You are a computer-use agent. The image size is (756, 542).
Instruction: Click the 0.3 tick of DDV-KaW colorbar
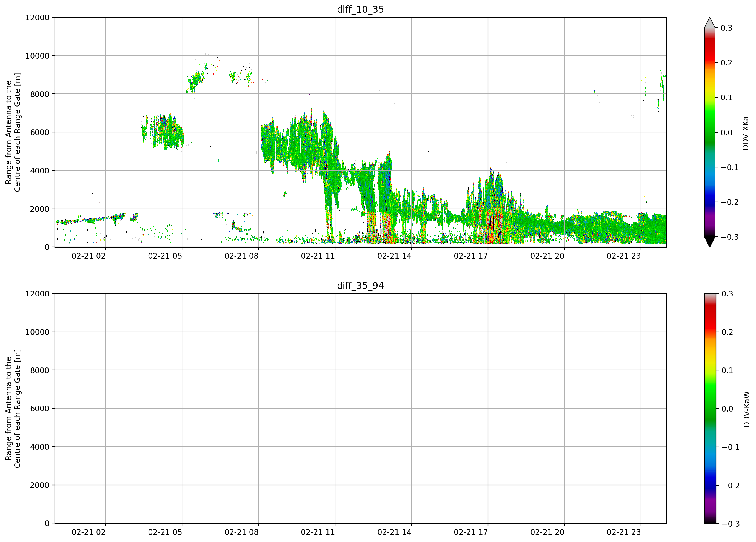pyautogui.click(x=727, y=294)
